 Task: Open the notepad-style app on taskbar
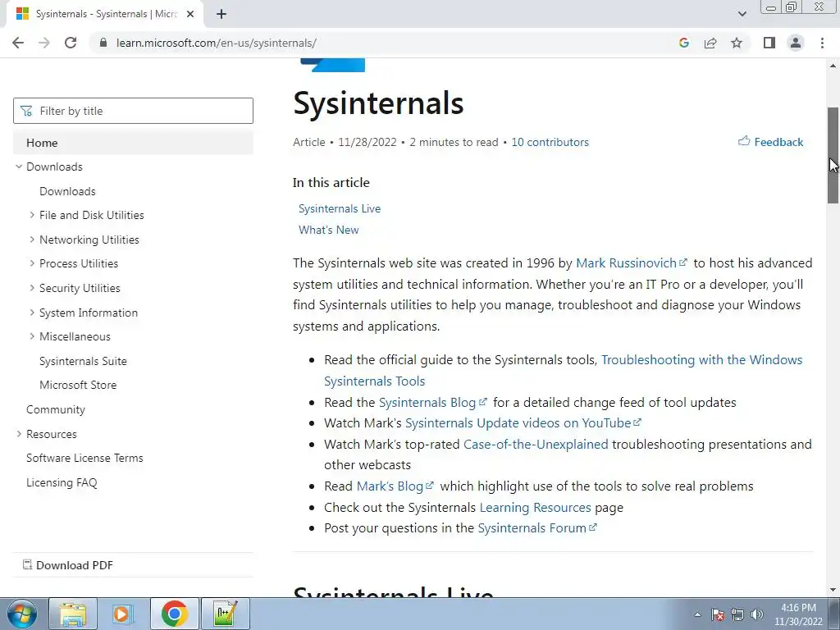225,614
